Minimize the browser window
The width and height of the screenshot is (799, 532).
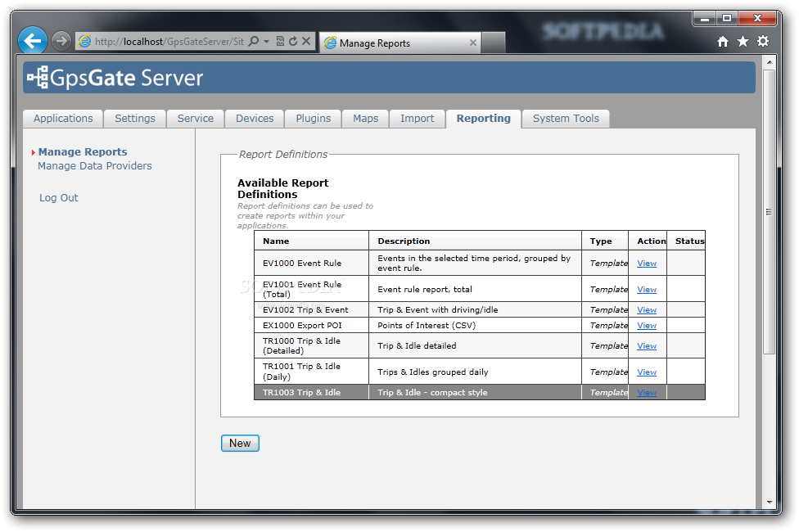pos(705,19)
